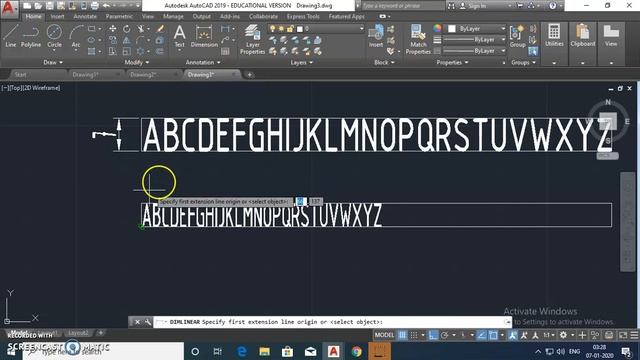Expand the Layers panel
This screenshot has height=360, width=640.
click(x=301, y=62)
